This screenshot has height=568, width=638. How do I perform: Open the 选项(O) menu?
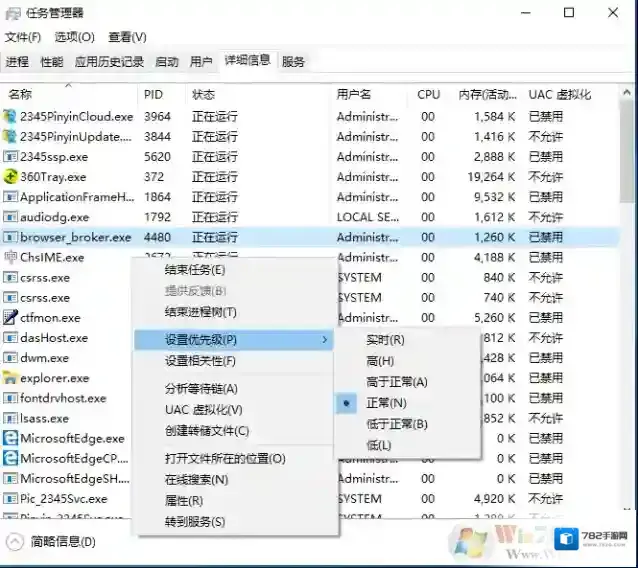pos(74,37)
